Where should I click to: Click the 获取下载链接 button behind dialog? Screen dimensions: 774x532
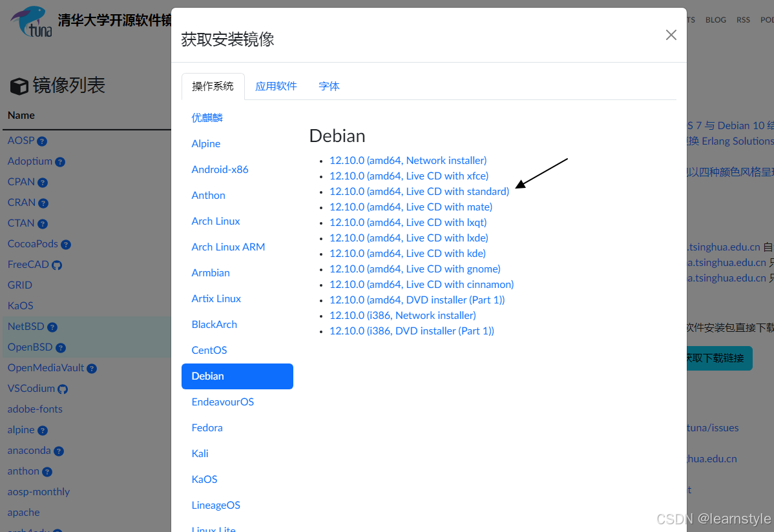719,358
